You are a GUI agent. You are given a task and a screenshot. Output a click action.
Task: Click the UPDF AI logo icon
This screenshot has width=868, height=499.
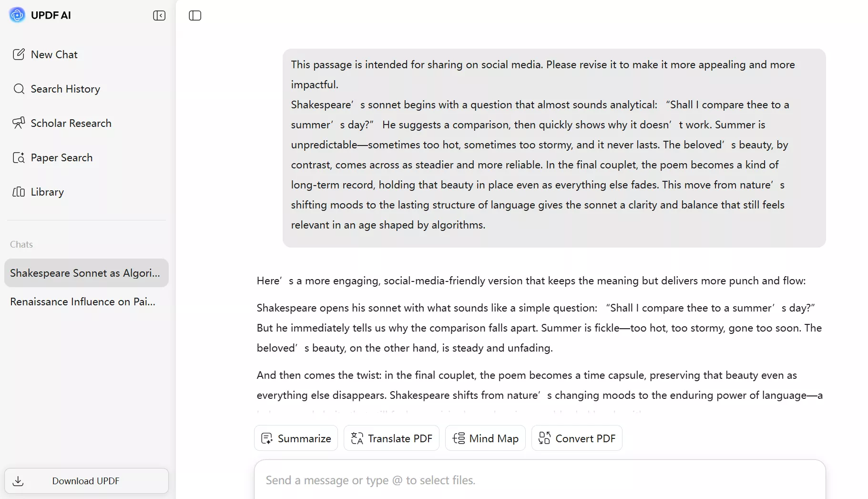[17, 15]
